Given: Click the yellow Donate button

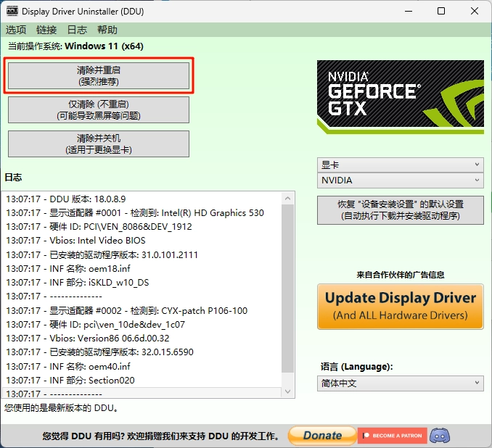Looking at the screenshot, I should pos(321,436).
